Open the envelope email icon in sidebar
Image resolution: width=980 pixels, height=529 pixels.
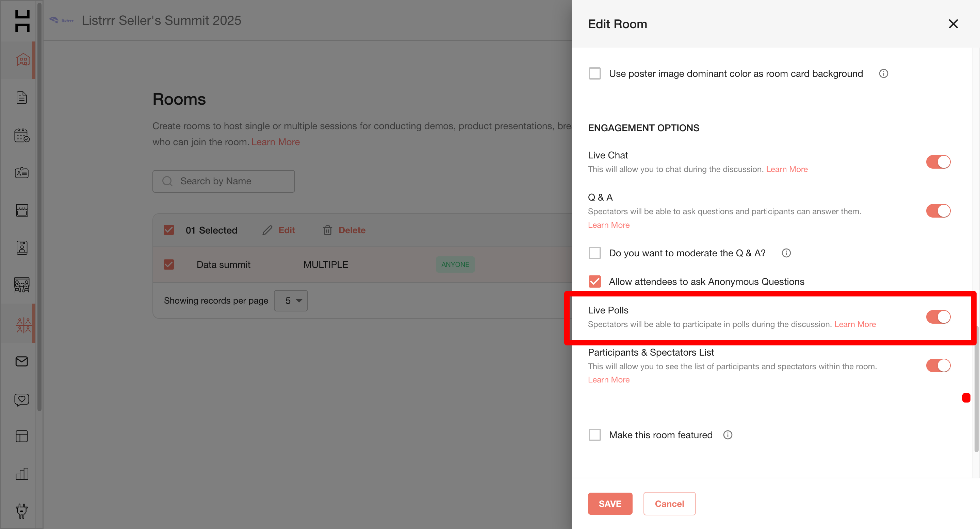[x=22, y=361]
